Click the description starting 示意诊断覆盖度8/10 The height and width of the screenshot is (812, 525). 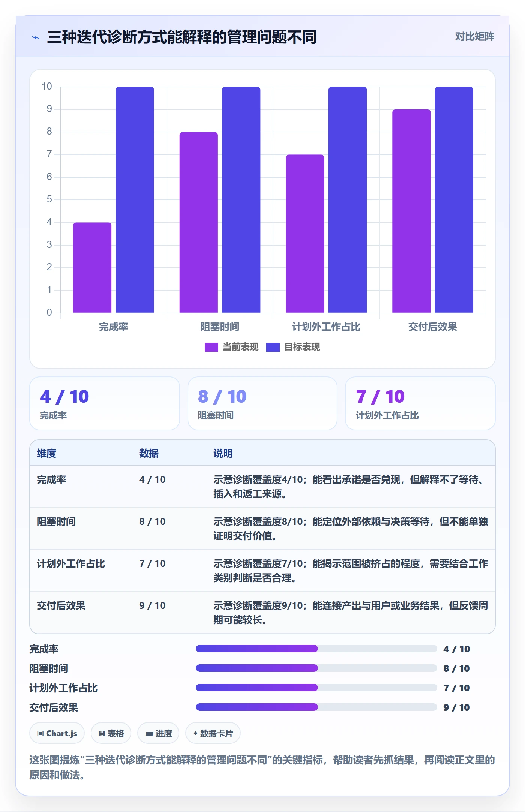351,529
